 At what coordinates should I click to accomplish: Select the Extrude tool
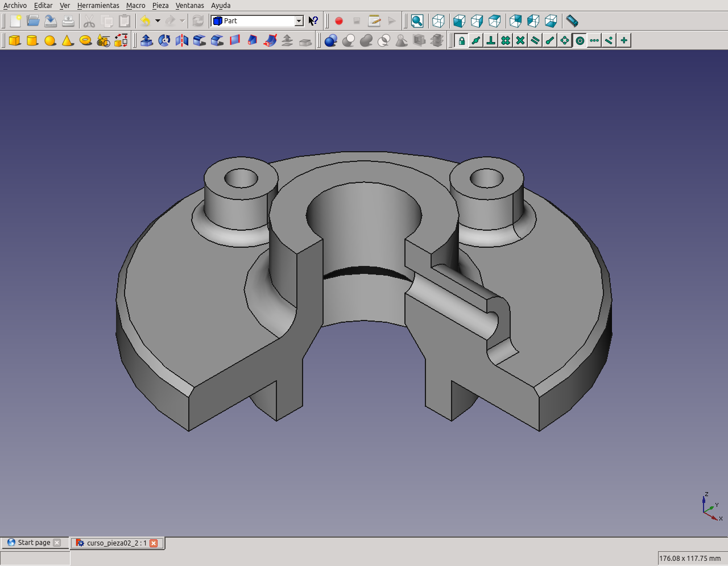pyautogui.click(x=147, y=40)
